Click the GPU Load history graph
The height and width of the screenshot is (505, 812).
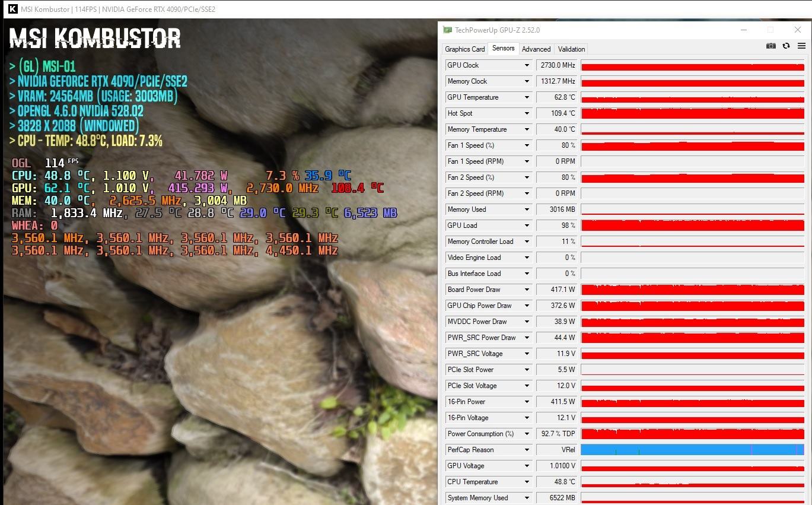click(x=692, y=225)
